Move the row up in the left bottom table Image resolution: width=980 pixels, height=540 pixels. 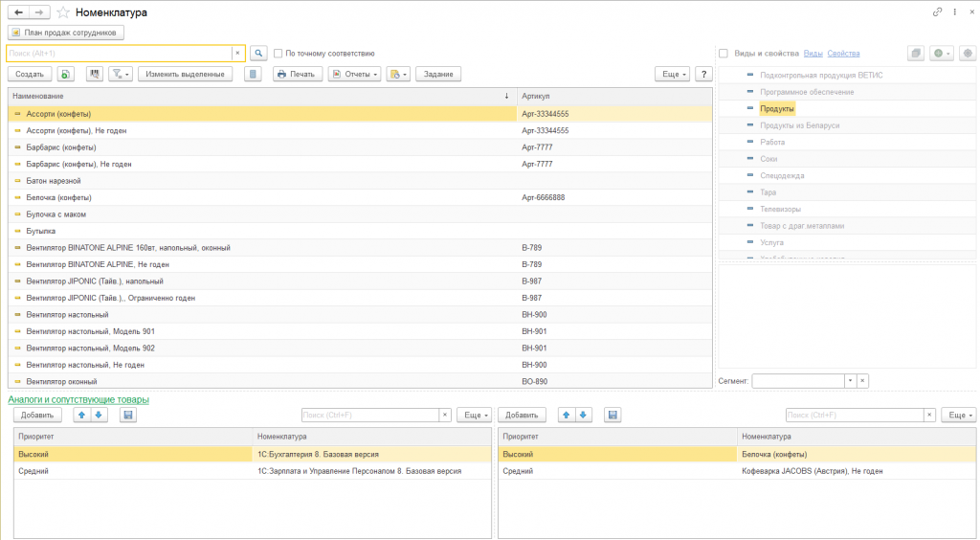coord(82,415)
